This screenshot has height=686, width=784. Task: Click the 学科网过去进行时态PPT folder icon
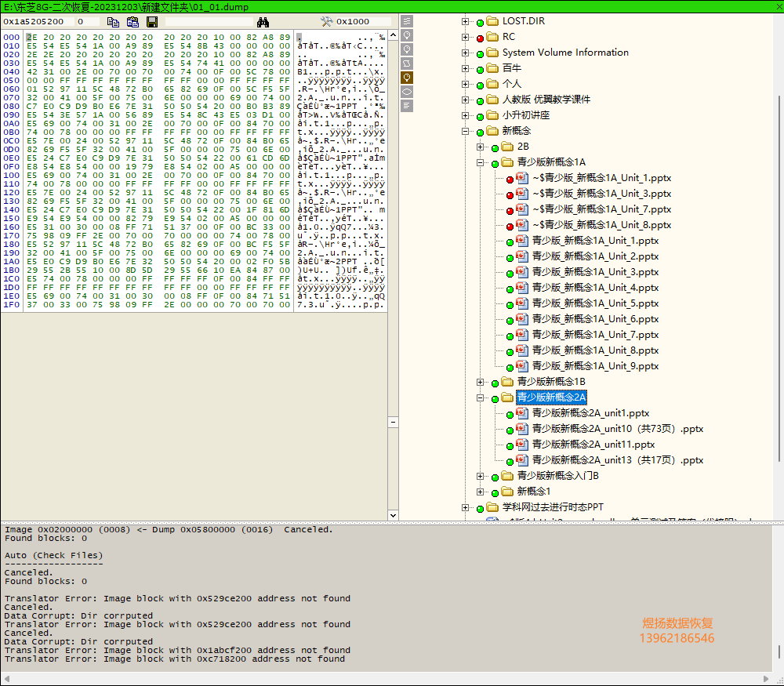coord(492,507)
